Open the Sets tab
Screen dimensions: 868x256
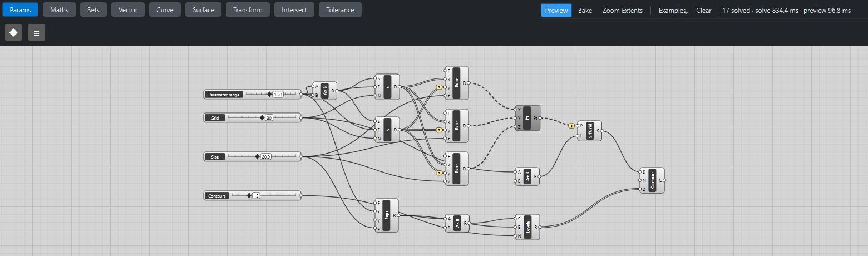coord(93,9)
